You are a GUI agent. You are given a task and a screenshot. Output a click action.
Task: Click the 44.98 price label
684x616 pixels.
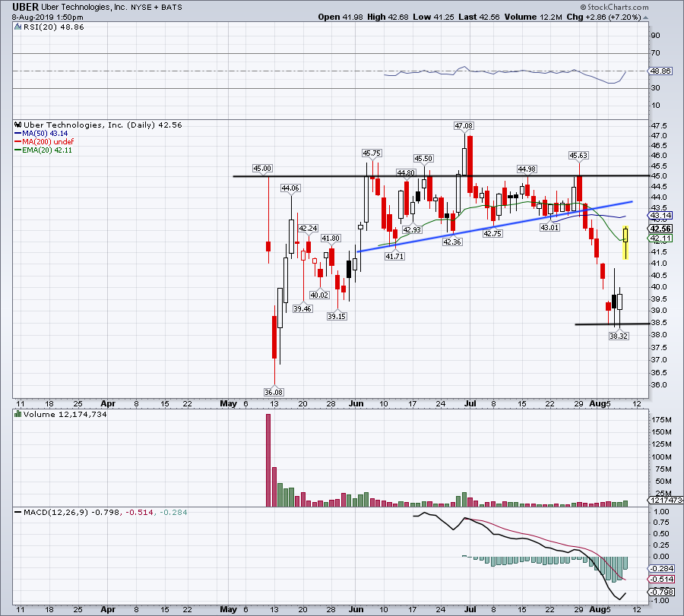[x=527, y=169]
